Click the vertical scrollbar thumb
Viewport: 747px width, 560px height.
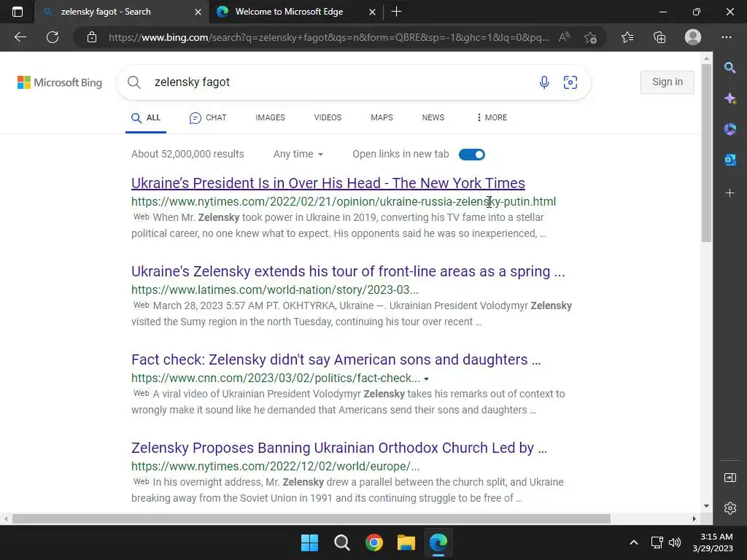click(x=706, y=152)
